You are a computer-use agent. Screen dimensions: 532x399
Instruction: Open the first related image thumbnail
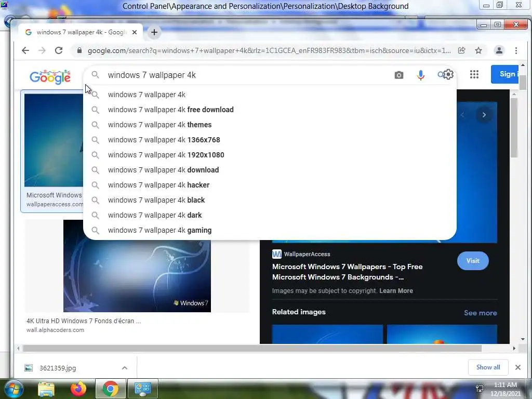327,334
